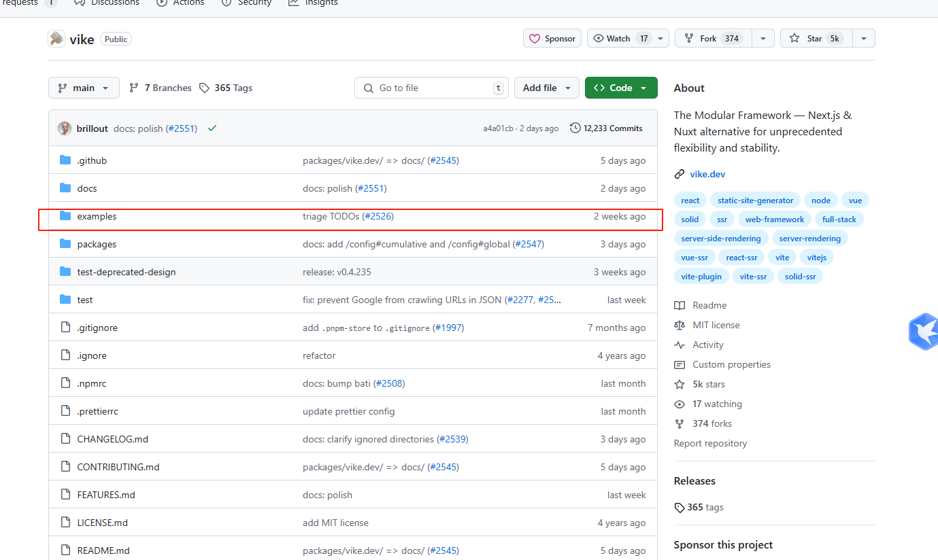Open the Actions tab

point(180,3)
